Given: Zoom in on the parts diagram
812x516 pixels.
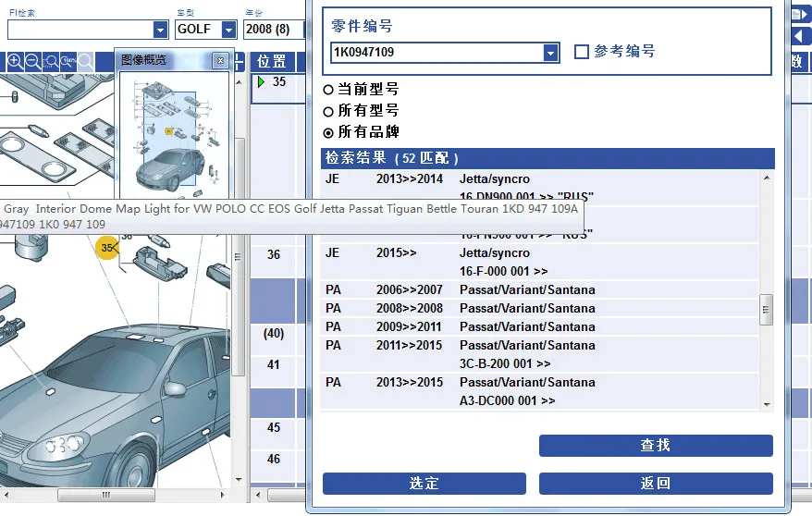Looking at the screenshot, I should coord(15,62).
